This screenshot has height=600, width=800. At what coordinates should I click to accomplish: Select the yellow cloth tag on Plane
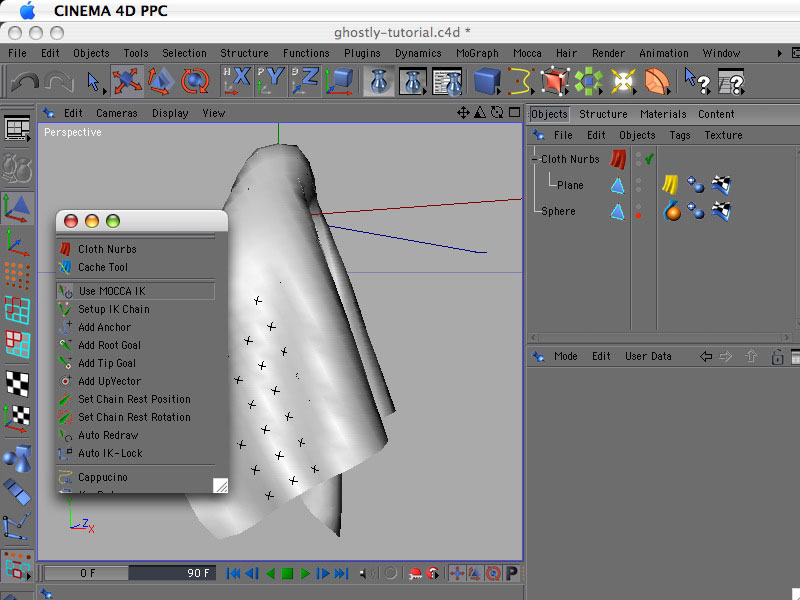pyautogui.click(x=671, y=185)
